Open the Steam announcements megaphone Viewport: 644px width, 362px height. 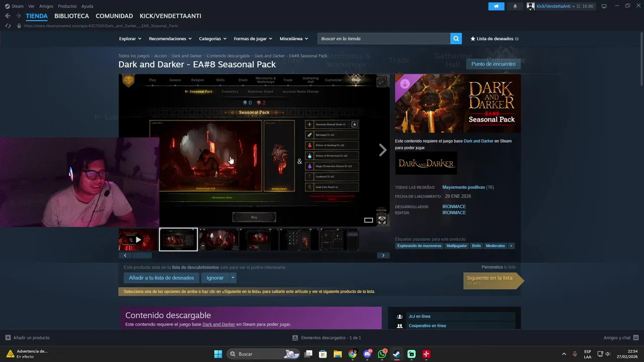496,6
